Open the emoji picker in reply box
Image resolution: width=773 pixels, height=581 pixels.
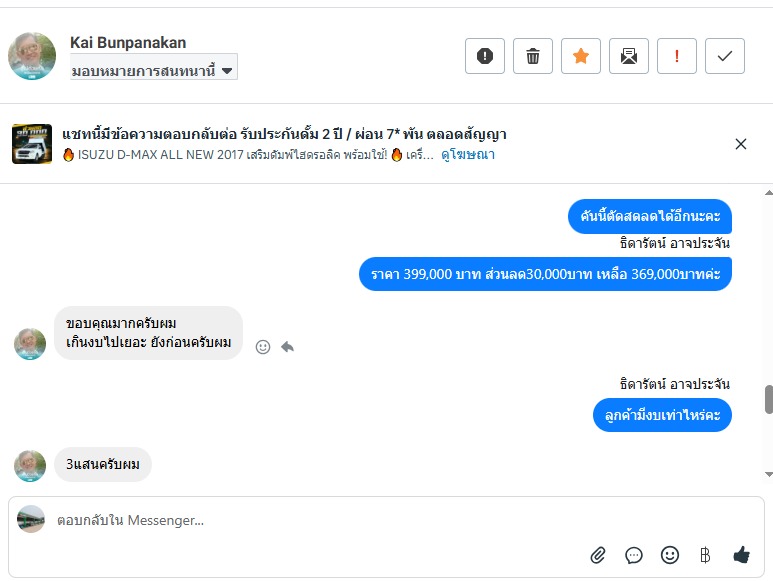(670, 554)
